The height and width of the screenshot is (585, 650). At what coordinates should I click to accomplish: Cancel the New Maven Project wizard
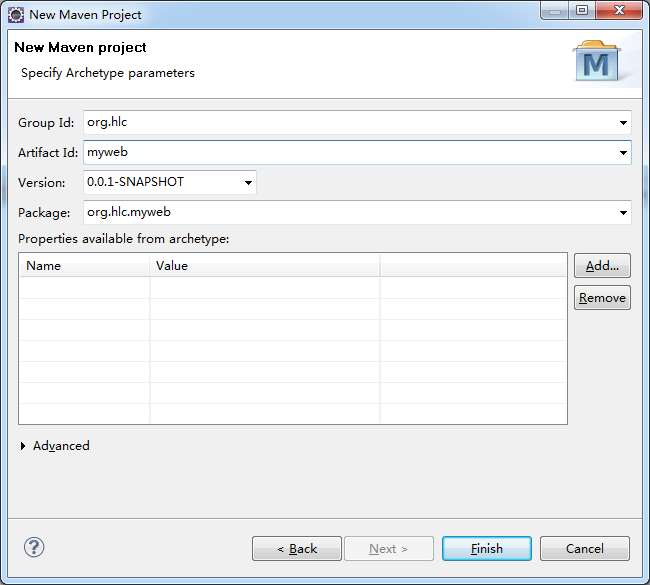point(585,549)
